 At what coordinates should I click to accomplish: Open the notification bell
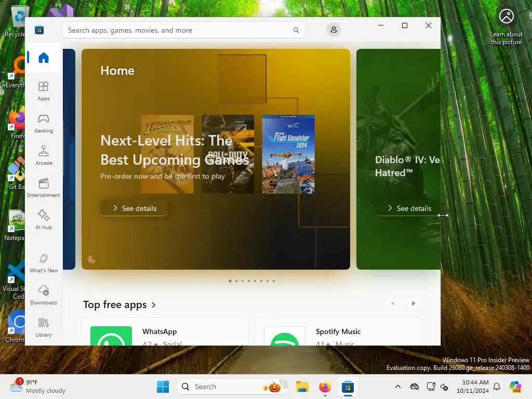(x=497, y=387)
